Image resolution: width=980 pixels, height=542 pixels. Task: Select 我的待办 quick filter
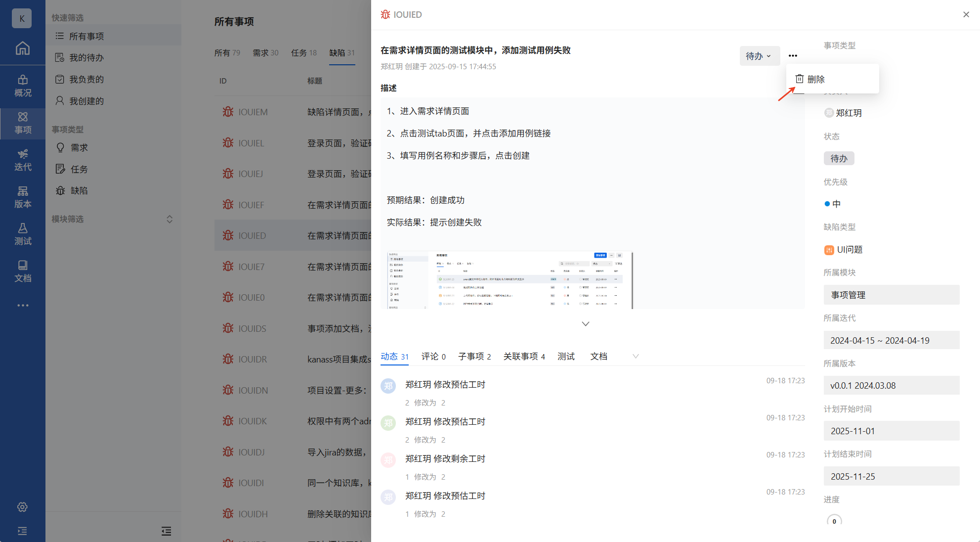point(86,58)
